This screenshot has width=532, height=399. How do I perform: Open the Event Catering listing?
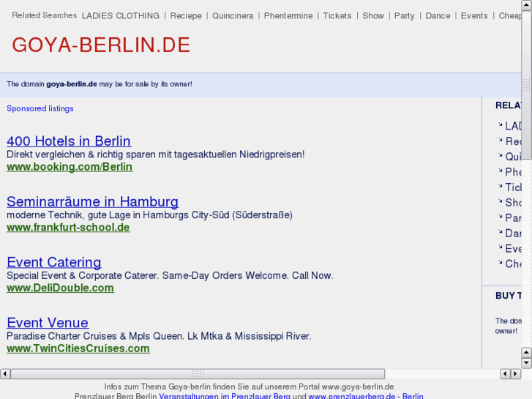tap(54, 262)
